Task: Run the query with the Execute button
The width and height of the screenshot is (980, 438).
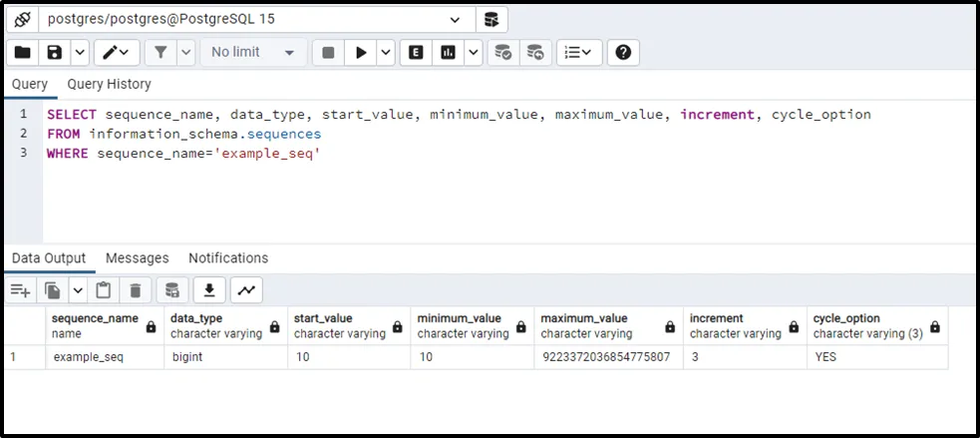Action: pos(361,53)
